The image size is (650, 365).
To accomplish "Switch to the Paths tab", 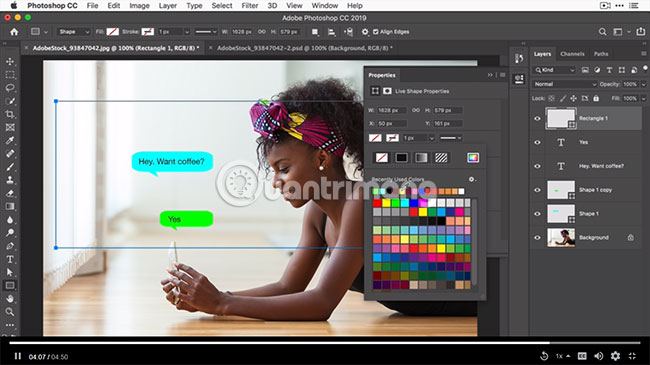I will pos(601,54).
